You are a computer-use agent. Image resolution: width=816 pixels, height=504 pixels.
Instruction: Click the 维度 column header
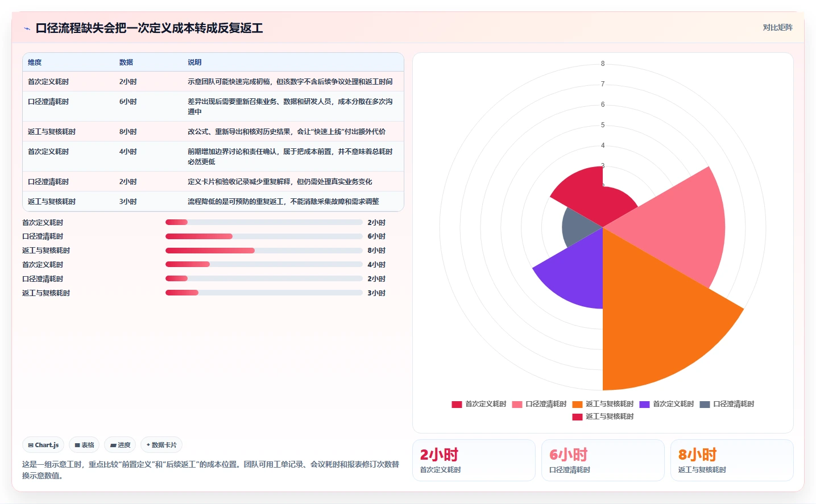[x=35, y=63]
